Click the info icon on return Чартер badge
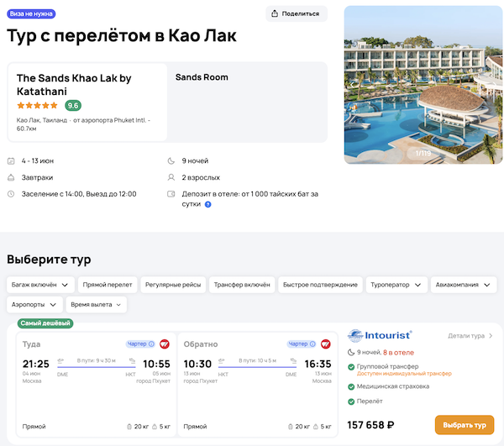This screenshot has width=504, height=446. [x=313, y=344]
